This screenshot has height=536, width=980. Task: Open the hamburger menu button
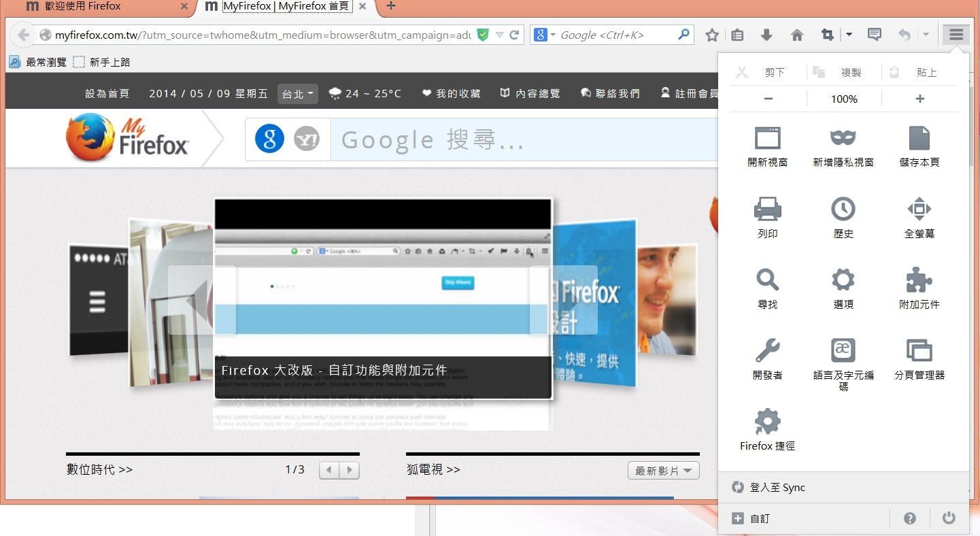click(x=956, y=35)
